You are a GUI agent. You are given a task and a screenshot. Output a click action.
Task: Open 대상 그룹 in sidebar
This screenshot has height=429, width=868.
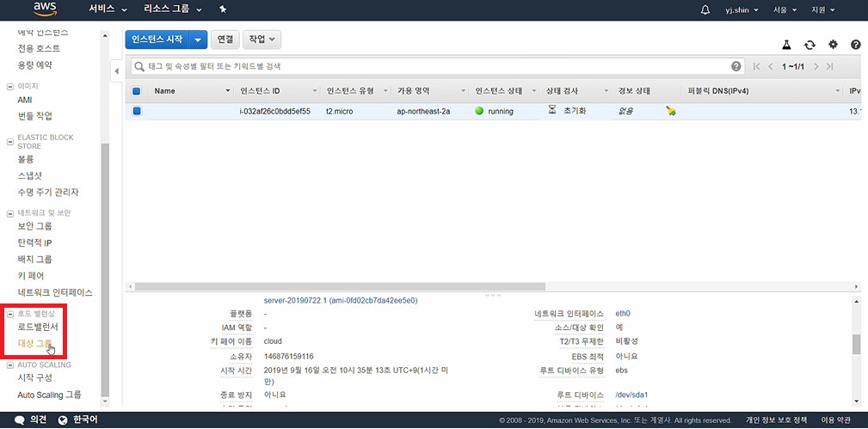coord(35,343)
